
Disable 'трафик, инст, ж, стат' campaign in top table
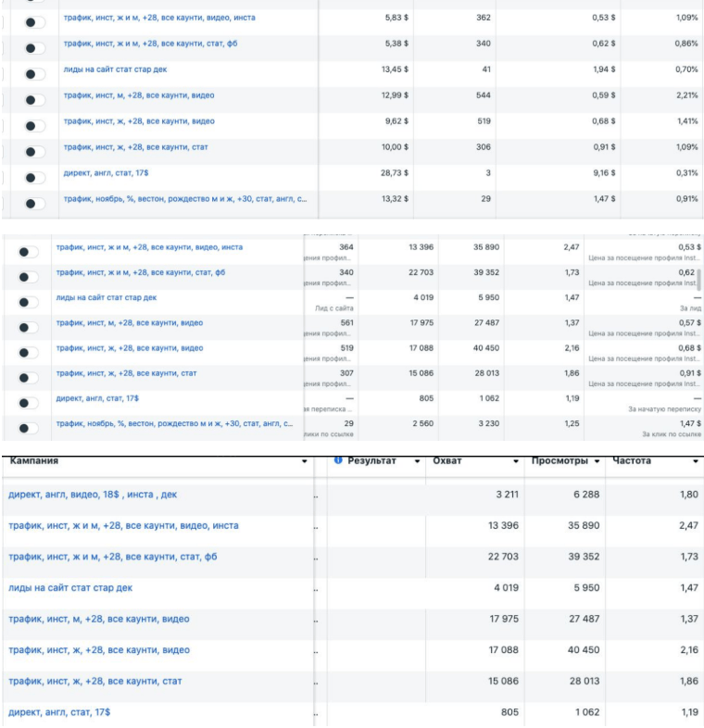(34, 152)
